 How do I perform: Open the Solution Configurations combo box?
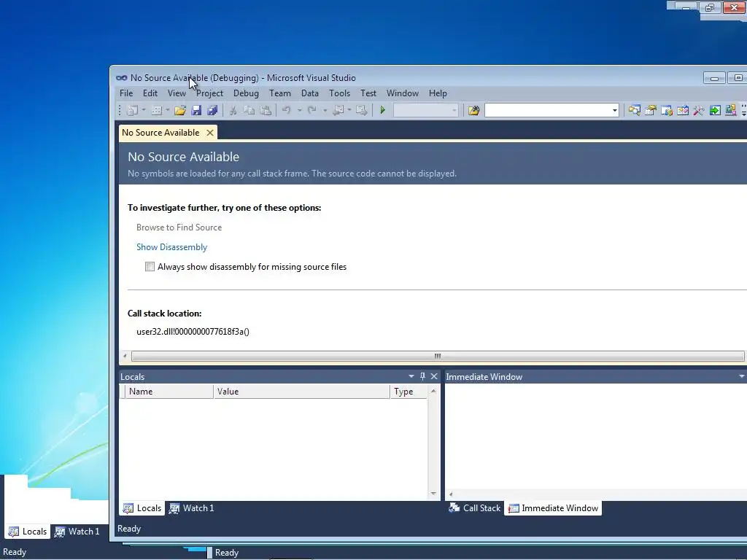426,111
